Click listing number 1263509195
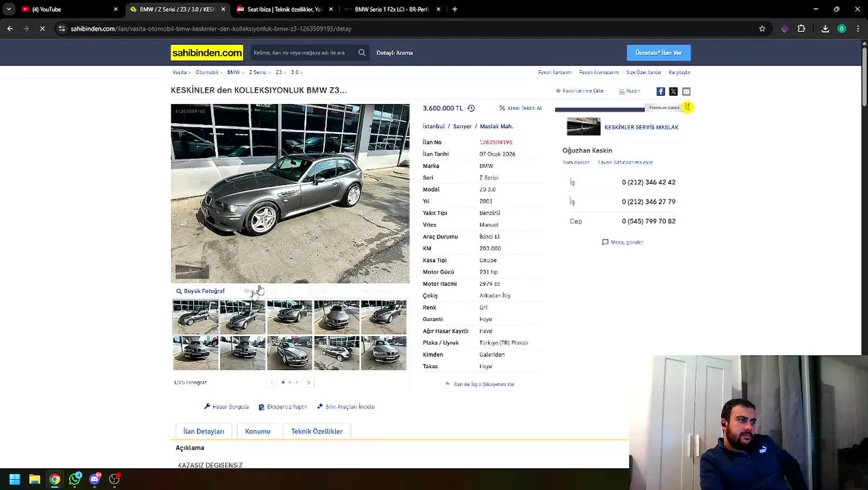 tap(496, 142)
